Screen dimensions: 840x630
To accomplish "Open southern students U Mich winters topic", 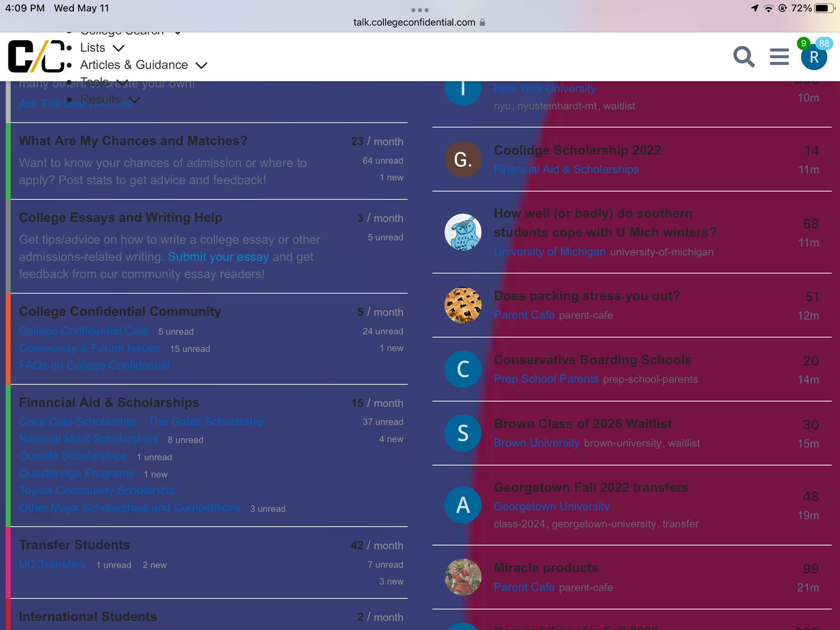I will click(605, 223).
